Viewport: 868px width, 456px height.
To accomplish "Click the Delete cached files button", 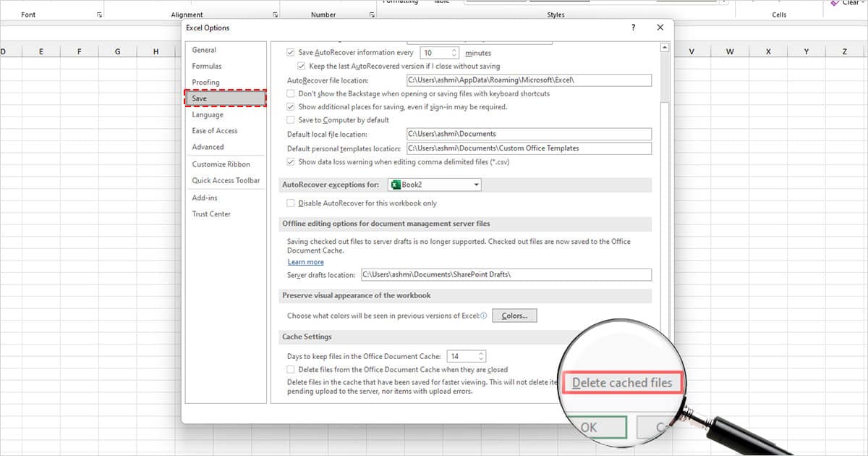I will (622, 381).
